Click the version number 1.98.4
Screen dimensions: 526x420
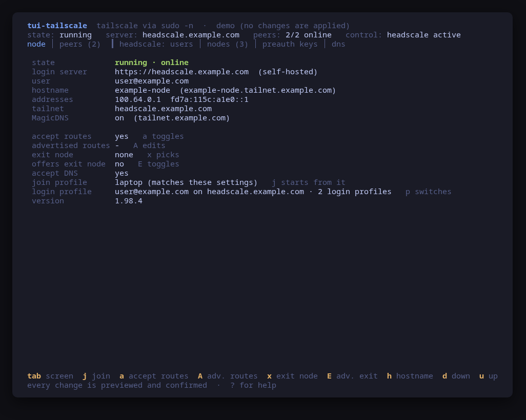pos(129,201)
